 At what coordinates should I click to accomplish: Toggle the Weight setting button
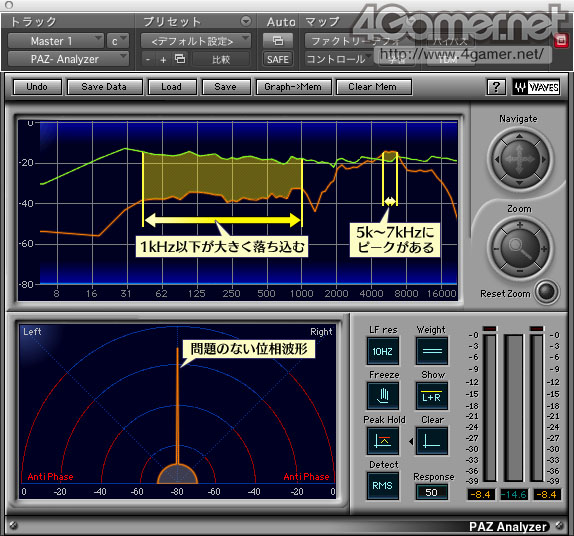click(432, 351)
